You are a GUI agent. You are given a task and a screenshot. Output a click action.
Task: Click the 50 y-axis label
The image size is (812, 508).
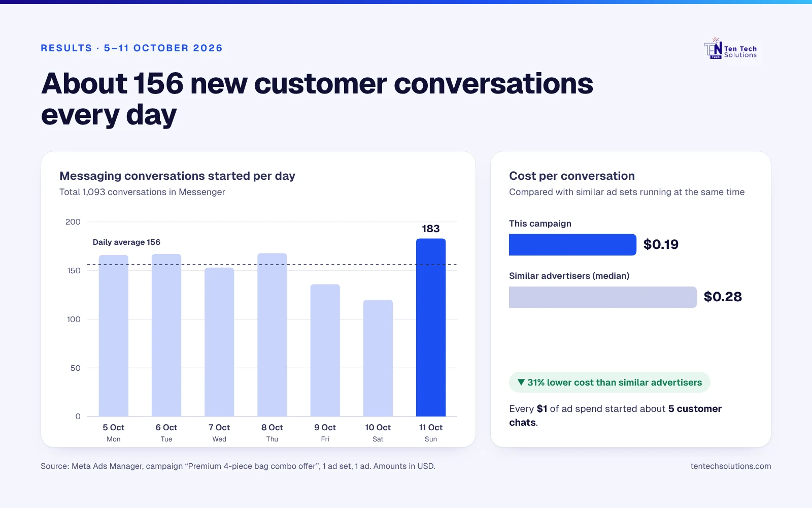click(76, 368)
